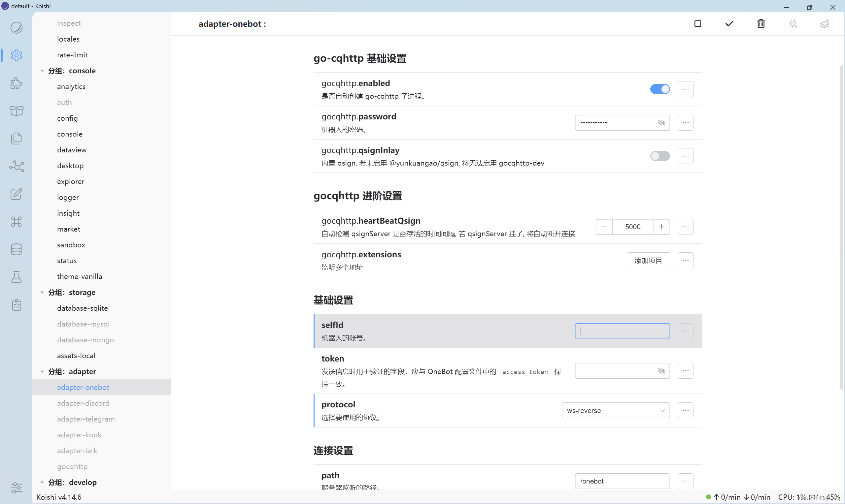845x504 pixels.
Task: Click the trash icon to delete plugin
Action: (x=761, y=24)
